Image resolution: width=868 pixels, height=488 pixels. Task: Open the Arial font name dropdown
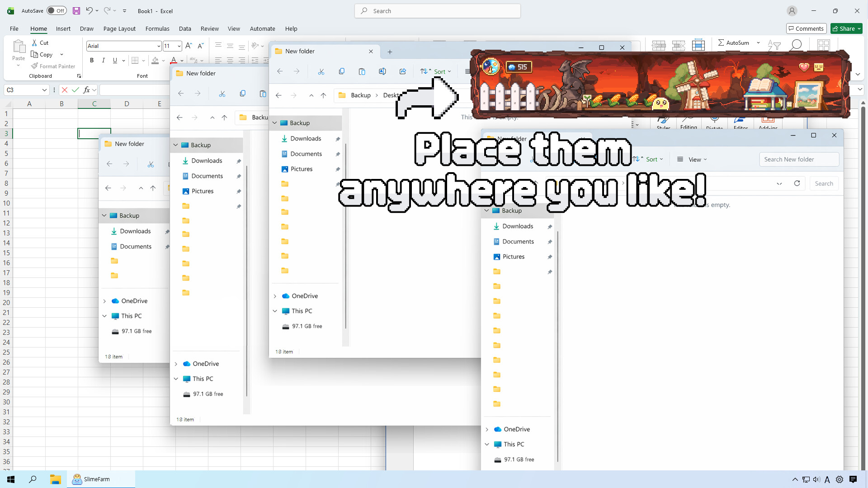pyautogui.click(x=159, y=46)
